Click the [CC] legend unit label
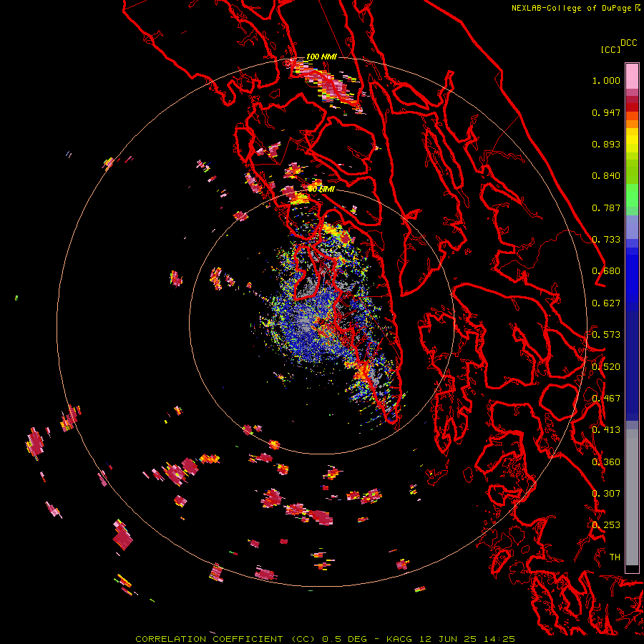Screen dimensions: 644x644 click(x=610, y=49)
